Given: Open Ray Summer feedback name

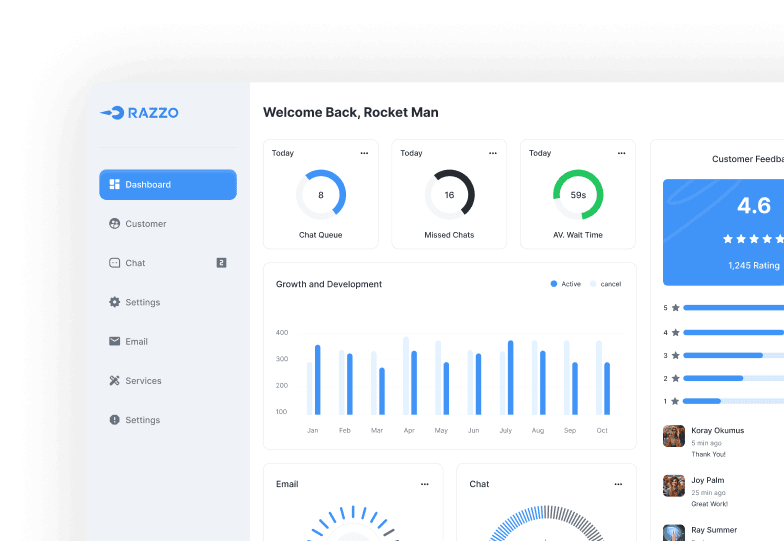Looking at the screenshot, I should (714, 530).
